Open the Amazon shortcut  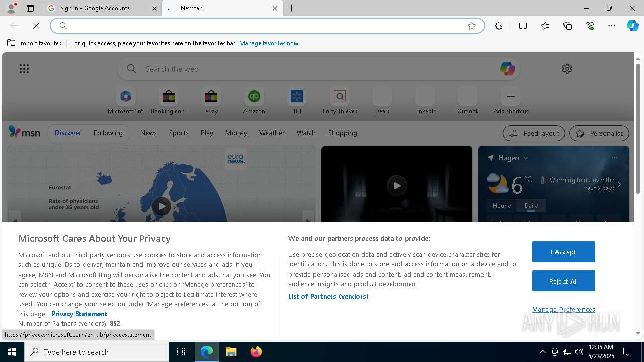point(254,101)
